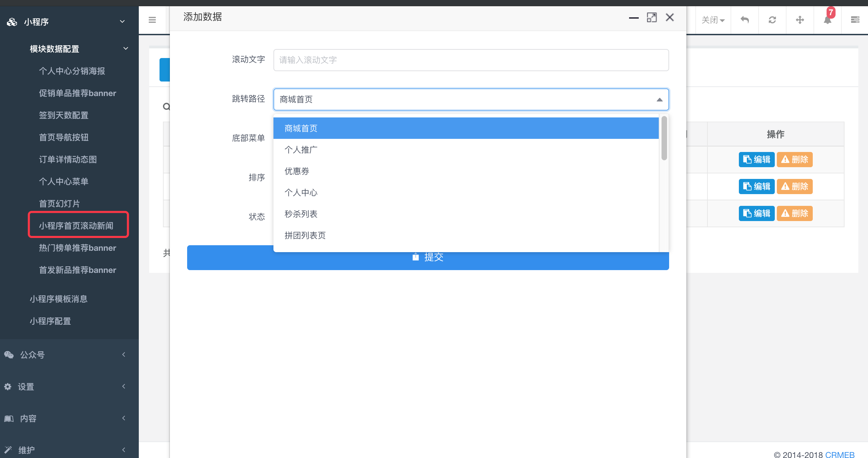Open 小程序首页滚动新闻 menu item
Image resolution: width=868 pixels, height=458 pixels.
coord(76,226)
